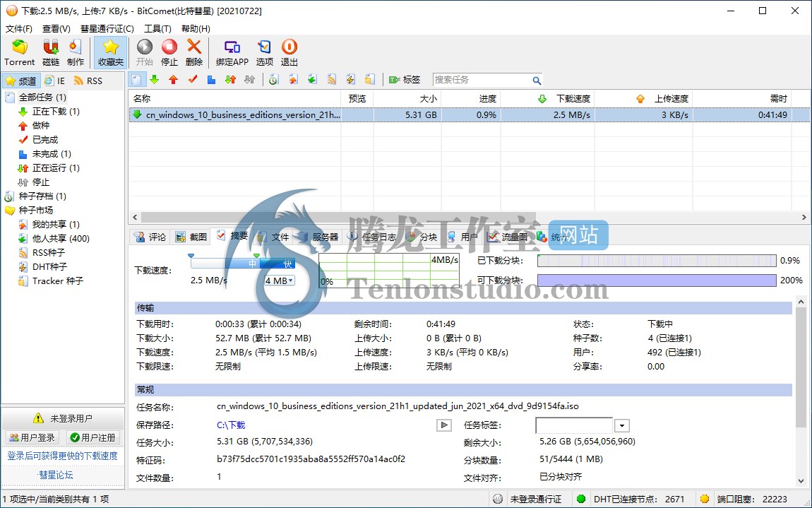Open the 帮助(H) menu
The image size is (812, 508).
(x=196, y=29)
